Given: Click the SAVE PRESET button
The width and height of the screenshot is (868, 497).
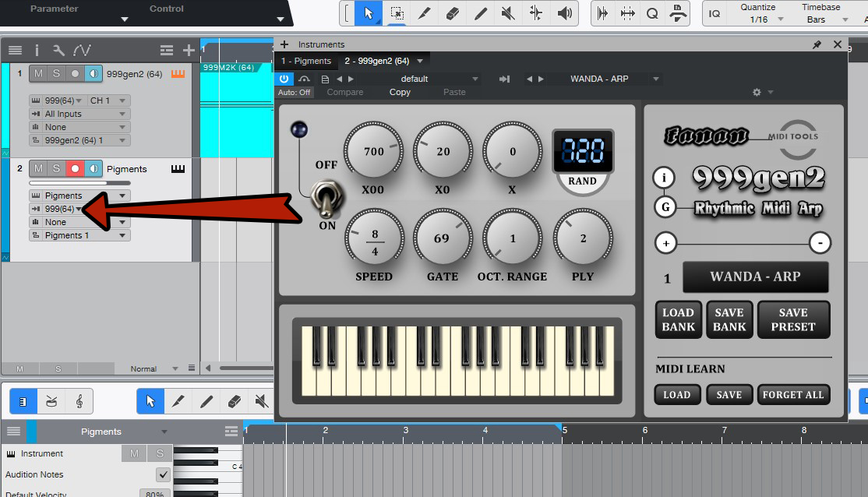Looking at the screenshot, I should coord(793,319).
